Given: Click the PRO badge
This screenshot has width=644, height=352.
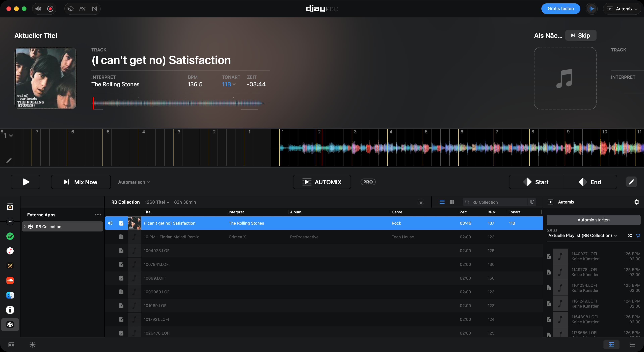Looking at the screenshot, I should (368, 182).
